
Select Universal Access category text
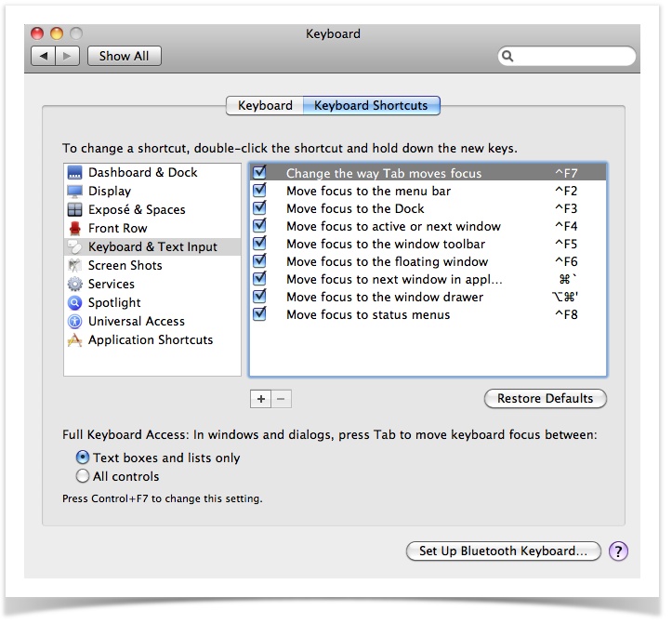[137, 321]
